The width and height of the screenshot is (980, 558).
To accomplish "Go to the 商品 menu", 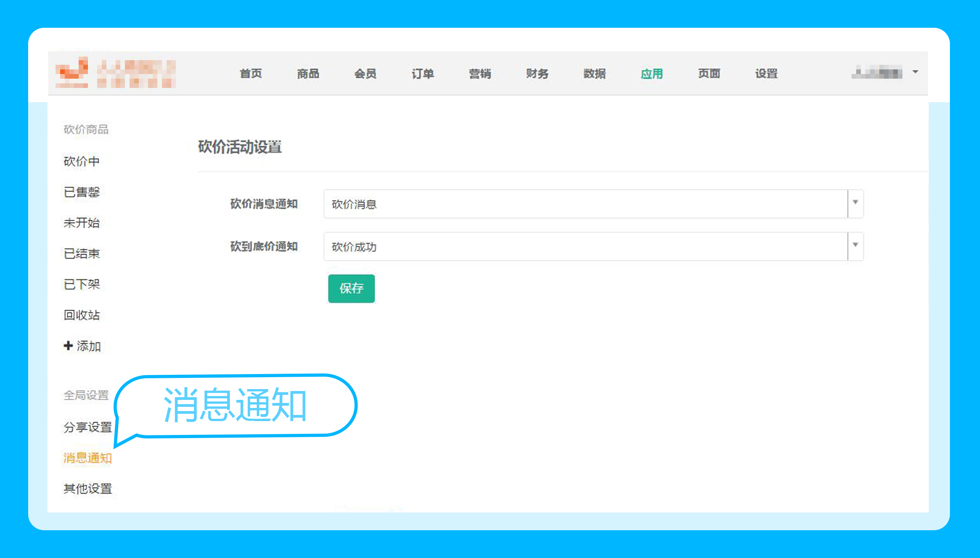I will pos(308,73).
